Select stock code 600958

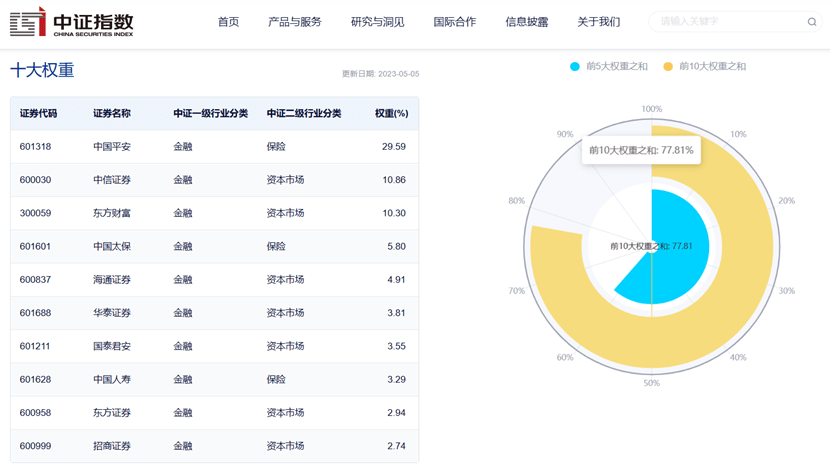point(35,413)
